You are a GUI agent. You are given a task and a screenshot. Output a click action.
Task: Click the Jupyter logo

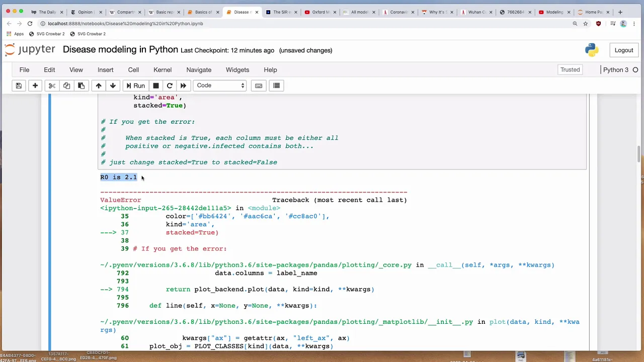30,50
